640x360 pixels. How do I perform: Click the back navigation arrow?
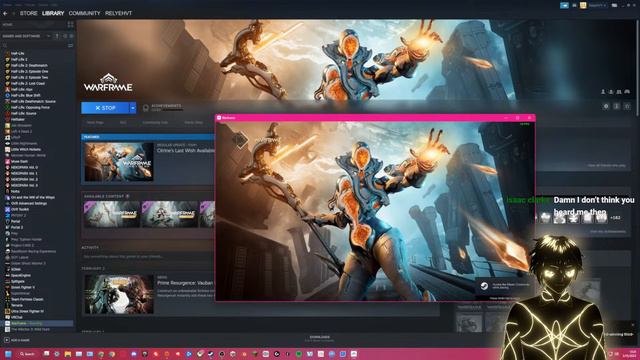[5, 13]
